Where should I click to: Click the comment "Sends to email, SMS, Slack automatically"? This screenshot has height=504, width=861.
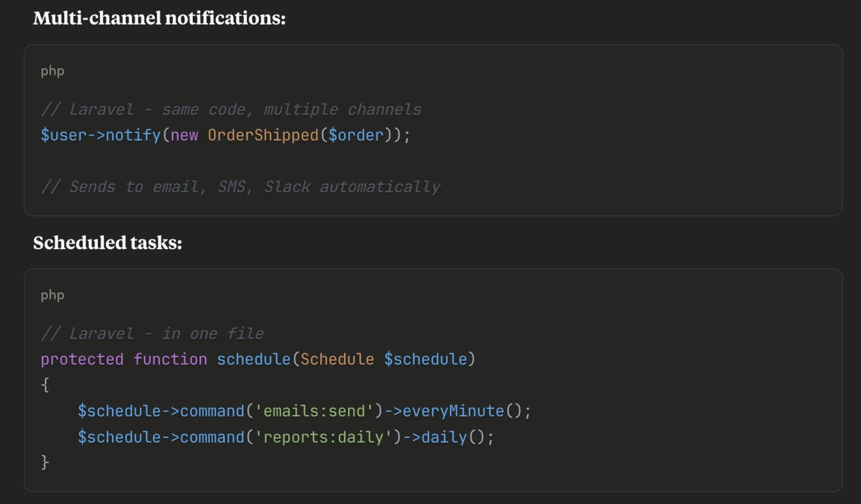point(240,187)
